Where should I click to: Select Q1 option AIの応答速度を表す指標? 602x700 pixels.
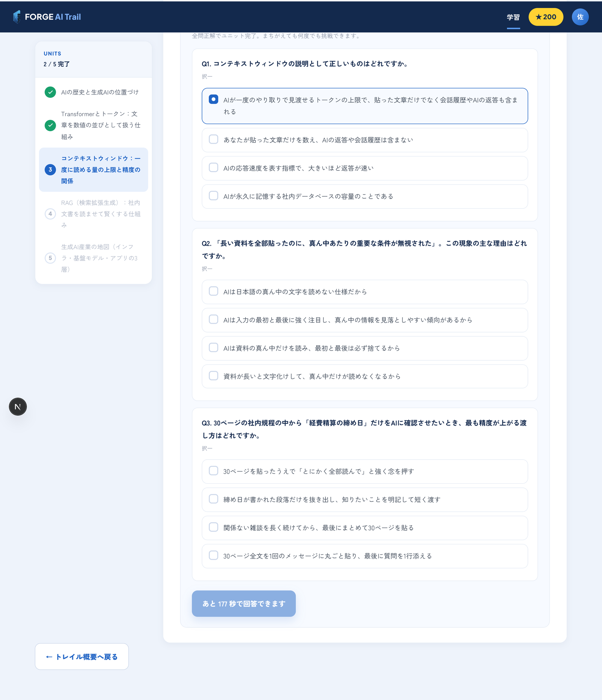point(365,168)
